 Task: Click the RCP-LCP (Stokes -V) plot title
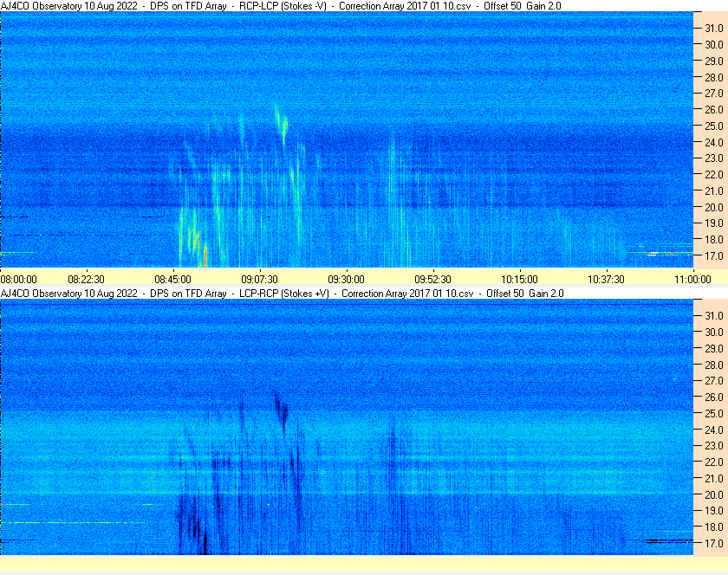(283, 6)
